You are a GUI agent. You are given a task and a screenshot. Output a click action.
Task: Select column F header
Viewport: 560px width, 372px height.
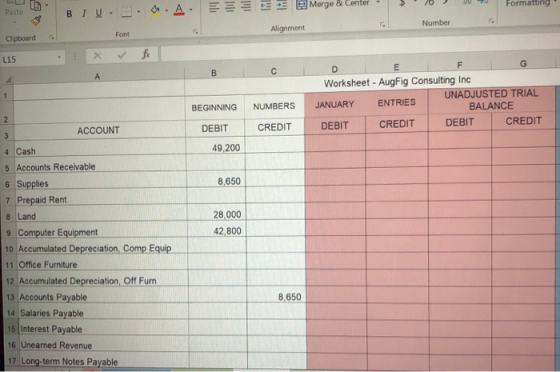click(x=459, y=65)
